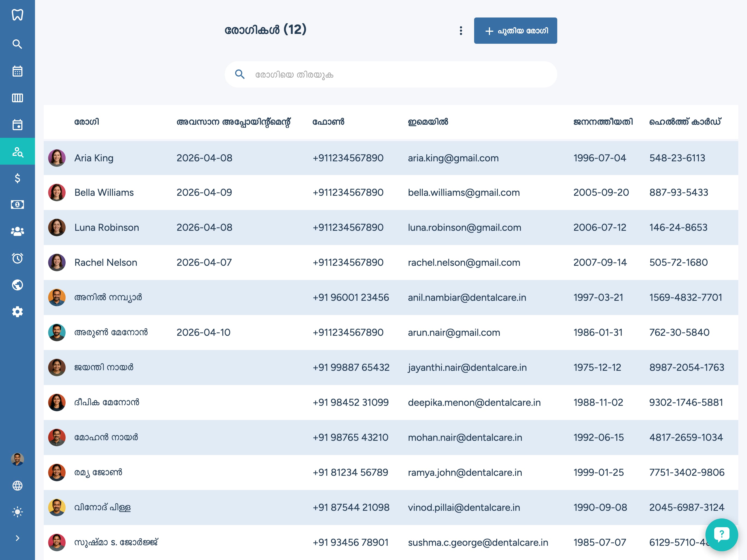
Task: Open the search icon in sidebar
Action: [x=17, y=44]
